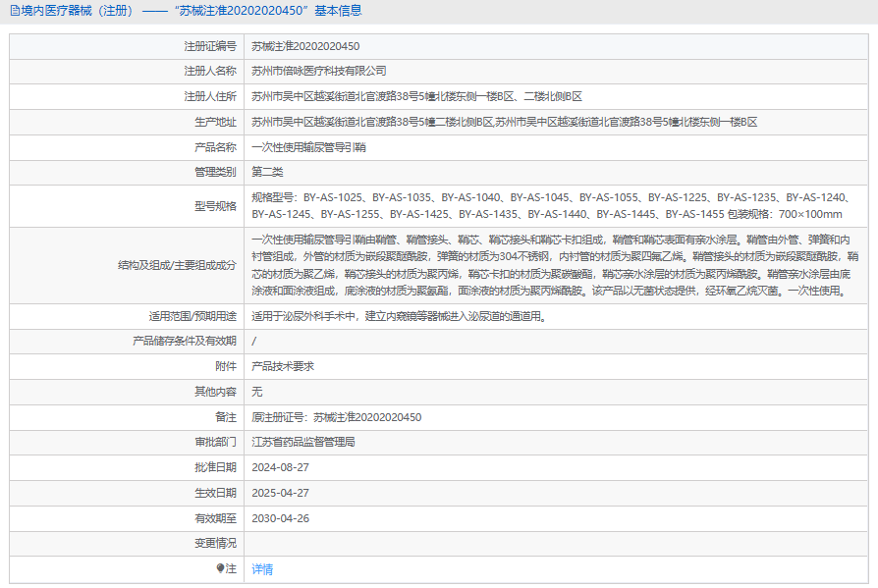This screenshot has height=588, width=878.
Task: Click the 适用范围/预期用途 value text
Action: coord(398,316)
